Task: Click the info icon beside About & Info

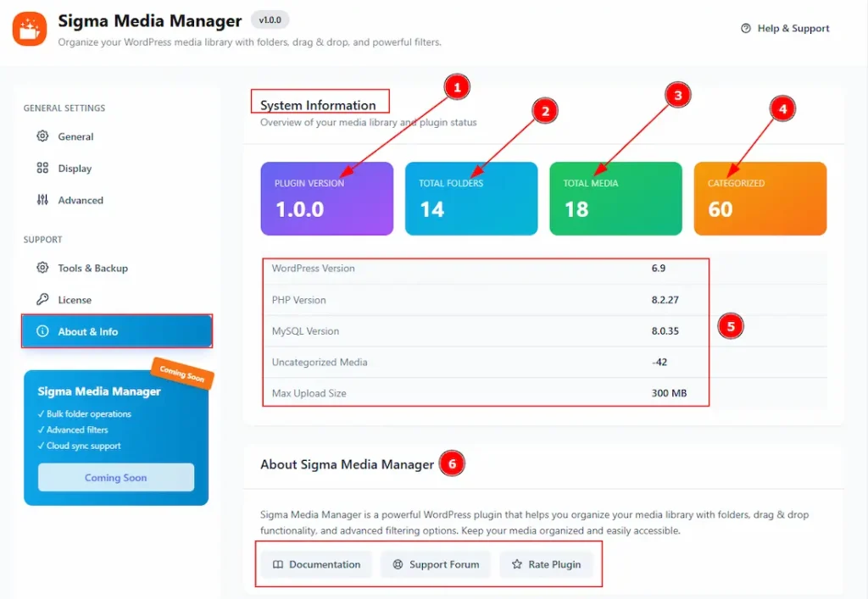Action: pos(42,331)
